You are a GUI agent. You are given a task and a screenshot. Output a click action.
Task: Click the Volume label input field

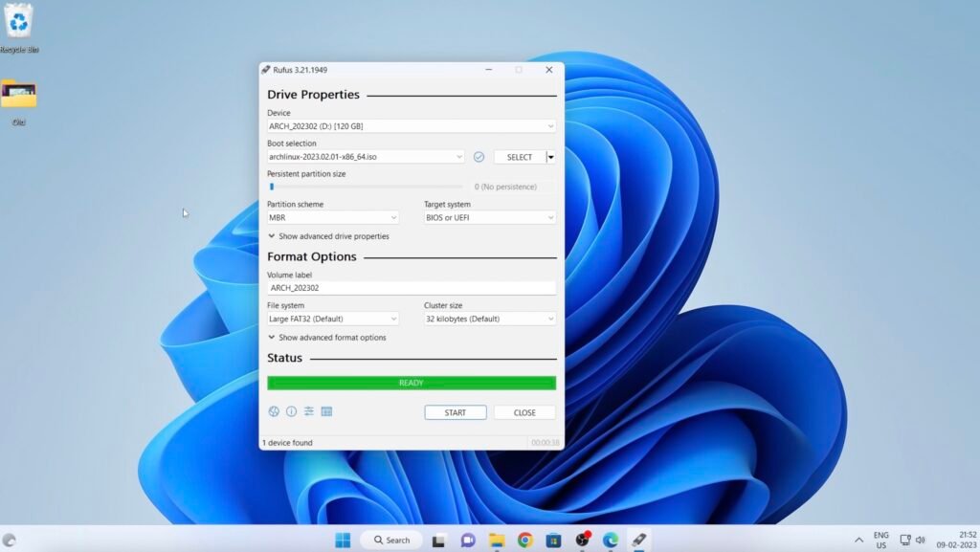tap(412, 288)
